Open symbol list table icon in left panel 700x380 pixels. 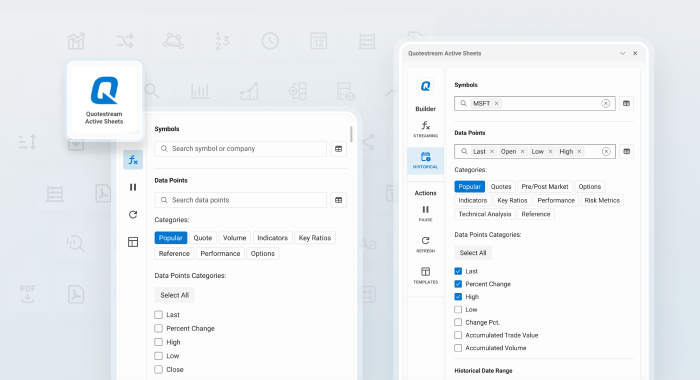coord(338,149)
